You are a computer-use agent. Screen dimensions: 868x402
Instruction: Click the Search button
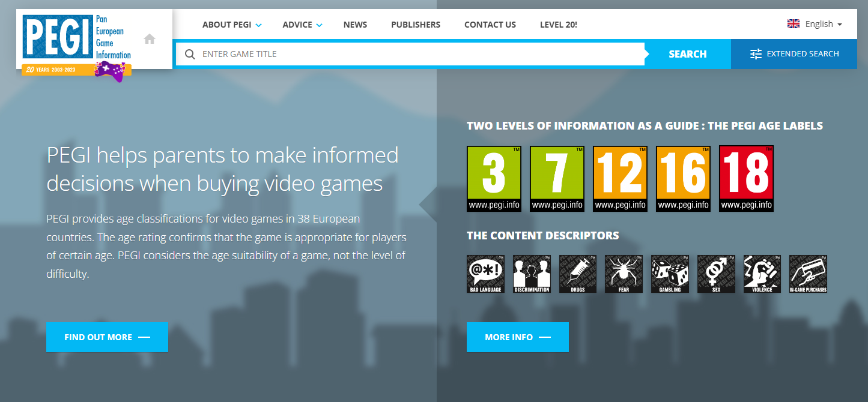click(x=688, y=54)
